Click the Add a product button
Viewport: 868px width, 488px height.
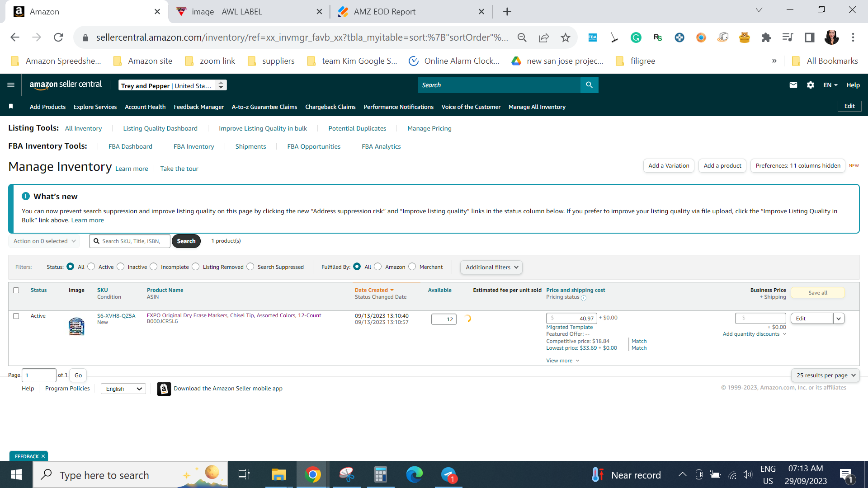click(x=722, y=166)
